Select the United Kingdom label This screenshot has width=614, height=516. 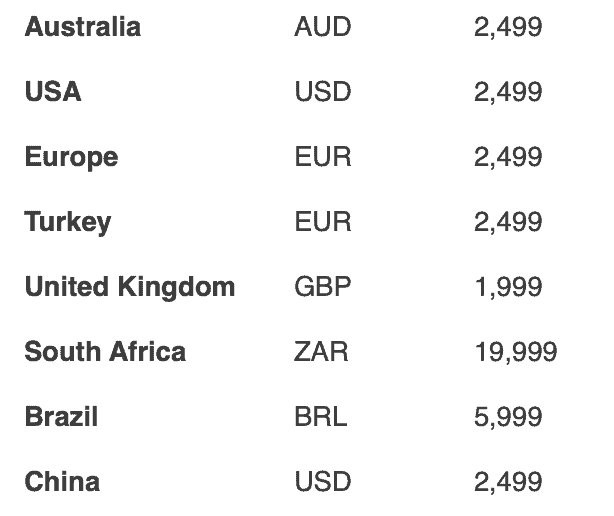[130, 287]
